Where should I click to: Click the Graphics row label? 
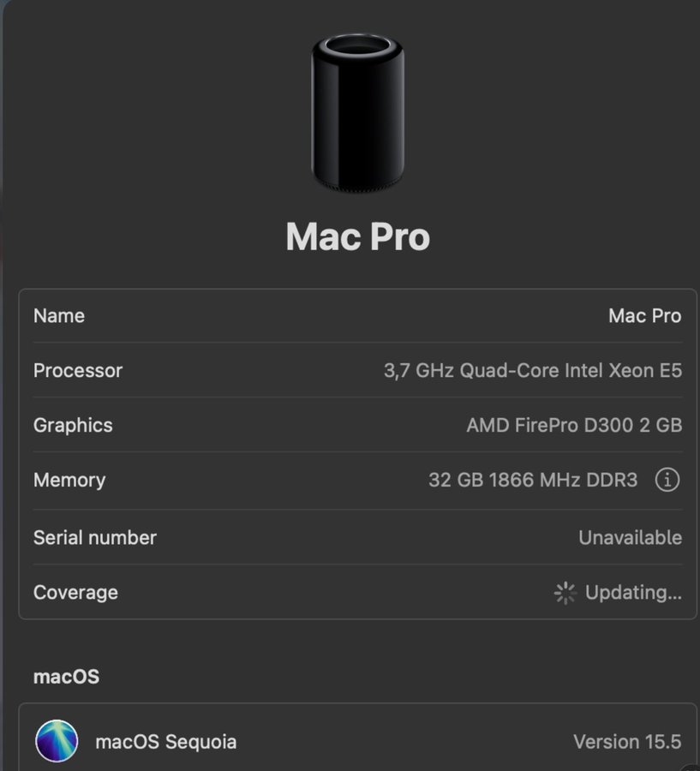73,426
